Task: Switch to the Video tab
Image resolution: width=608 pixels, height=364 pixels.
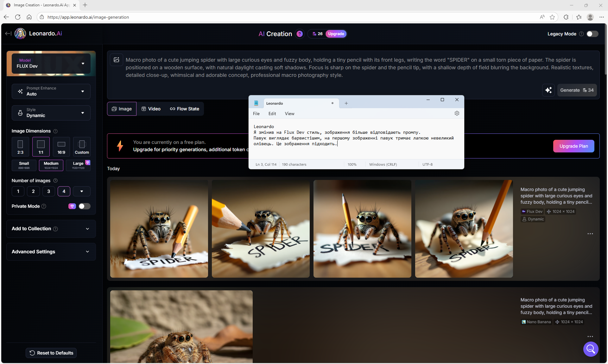Action: tap(151, 109)
